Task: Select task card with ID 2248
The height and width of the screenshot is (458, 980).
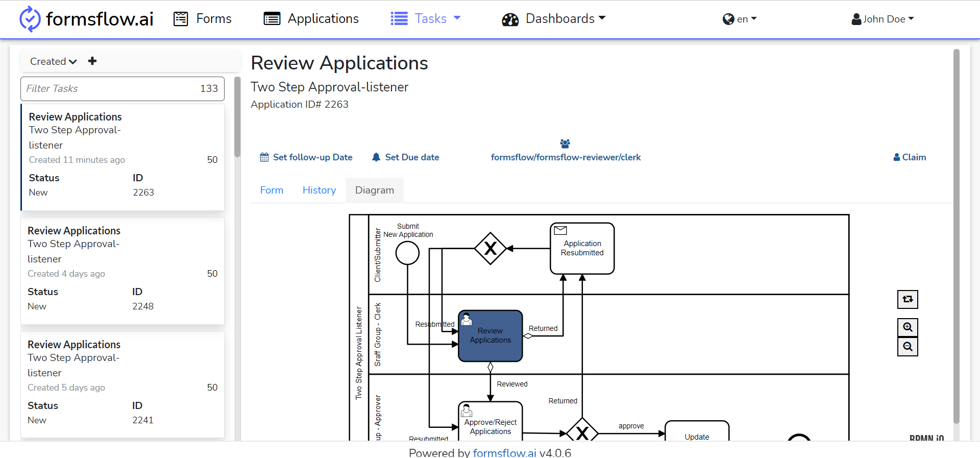Action: pos(122,271)
